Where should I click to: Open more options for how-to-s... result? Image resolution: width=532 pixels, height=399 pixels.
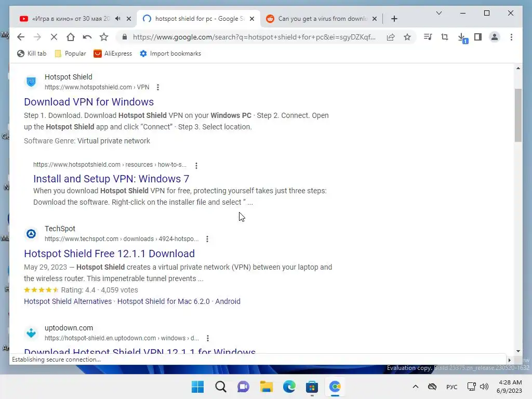pyautogui.click(x=196, y=165)
